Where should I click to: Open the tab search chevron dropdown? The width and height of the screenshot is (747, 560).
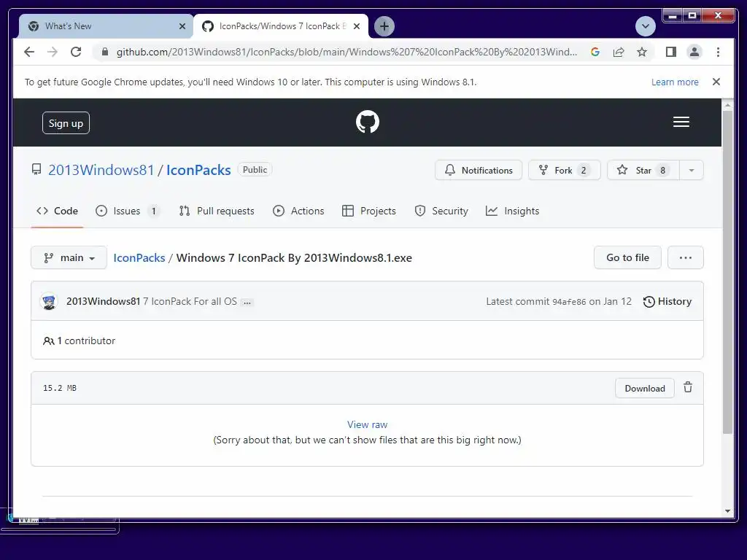click(646, 26)
